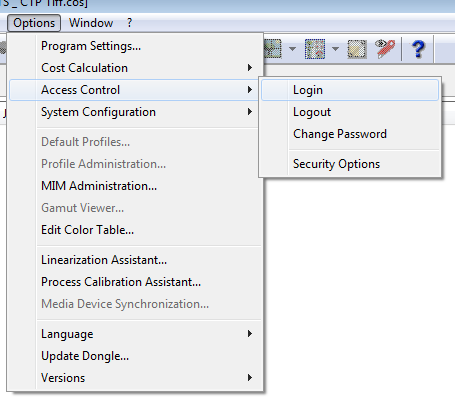The width and height of the screenshot is (455, 408).
Task: Open Program Settings dialog
Action: click(136, 46)
